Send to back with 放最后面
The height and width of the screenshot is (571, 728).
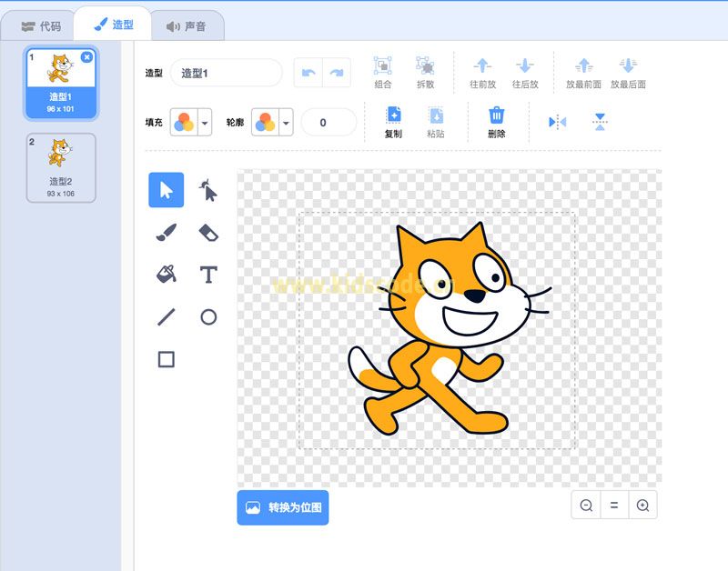[x=628, y=73]
